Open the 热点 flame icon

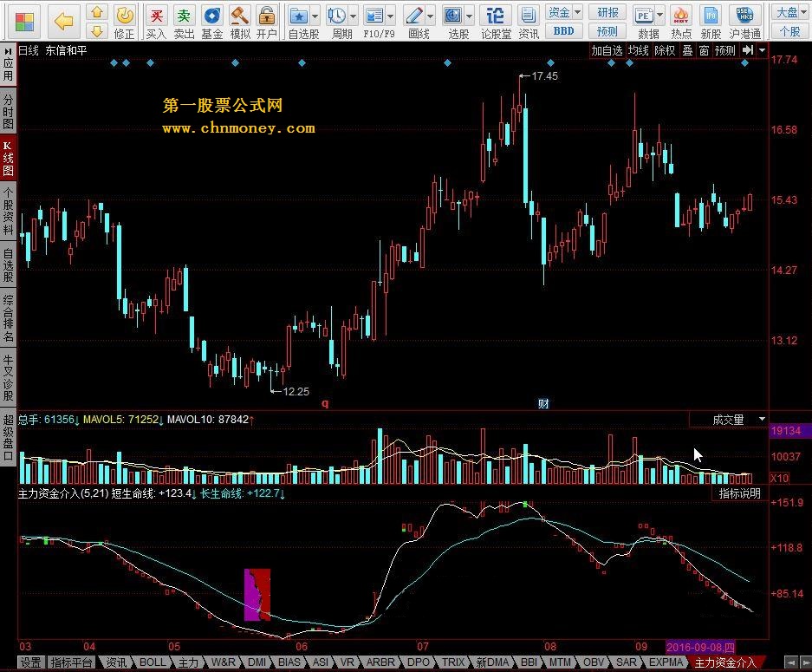681,16
